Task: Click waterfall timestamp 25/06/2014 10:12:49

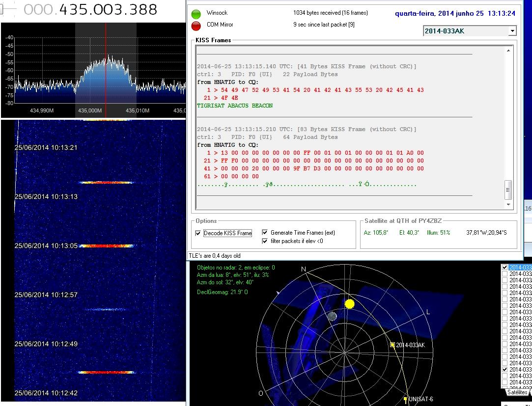Action: 46,344
